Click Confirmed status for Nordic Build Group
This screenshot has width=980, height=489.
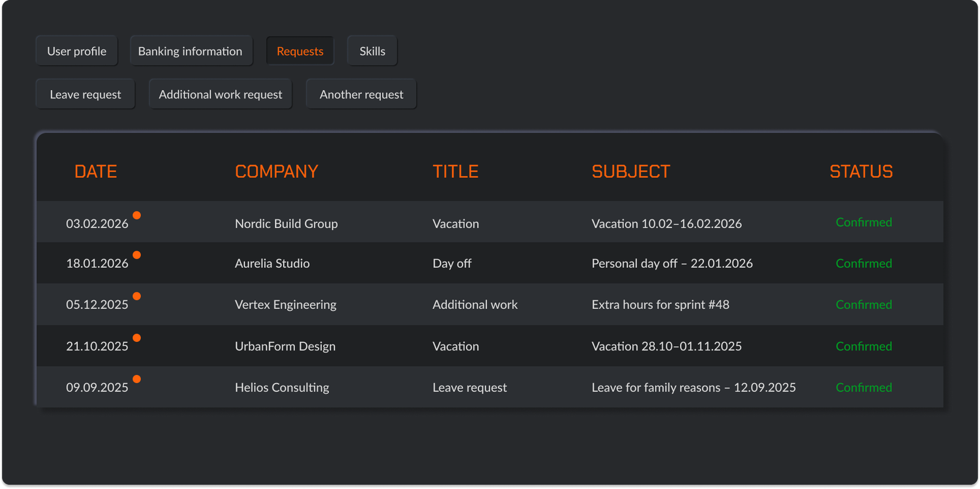click(x=864, y=222)
